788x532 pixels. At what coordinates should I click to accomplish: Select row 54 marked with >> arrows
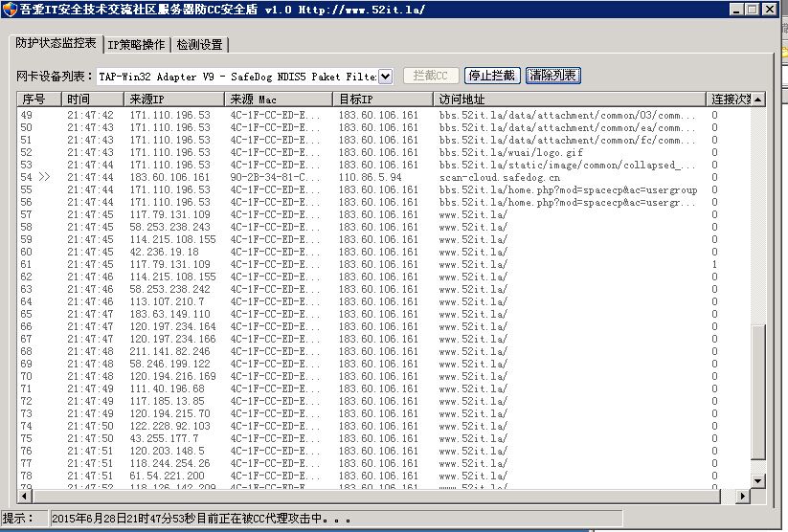pyautogui.click(x=35, y=177)
